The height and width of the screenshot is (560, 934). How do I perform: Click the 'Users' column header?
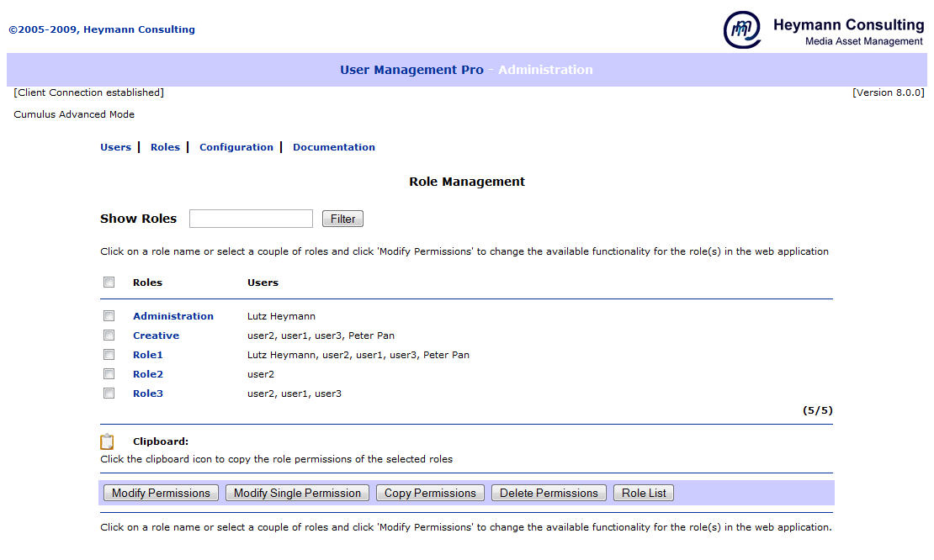263,283
